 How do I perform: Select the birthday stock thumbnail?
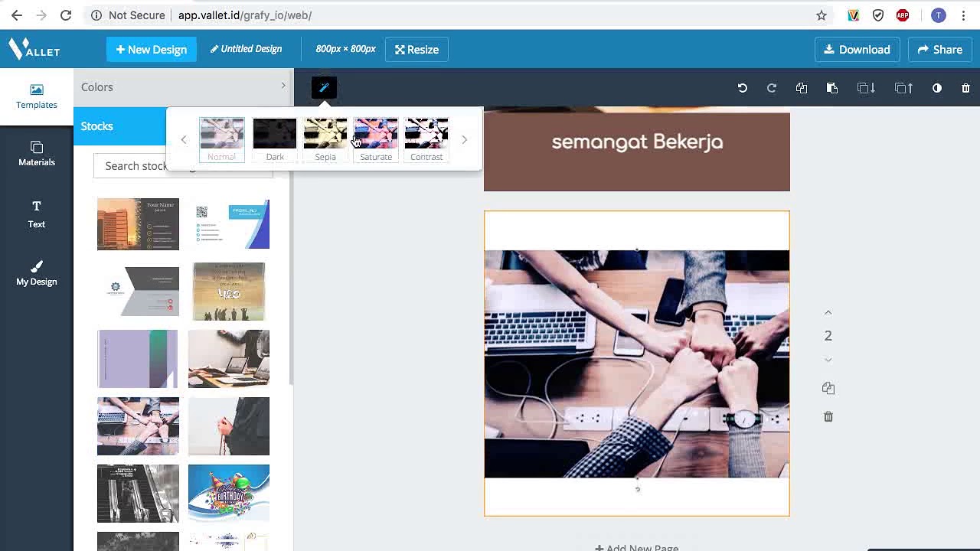[229, 493]
